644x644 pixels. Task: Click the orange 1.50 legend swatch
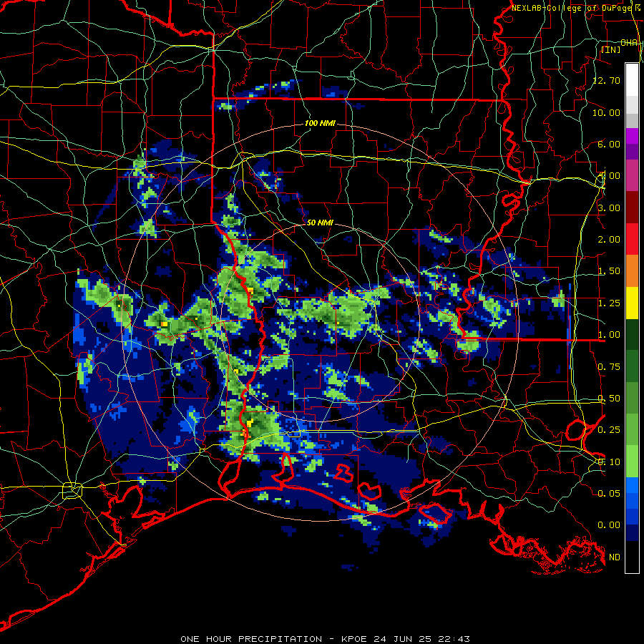click(x=632, y=271)
